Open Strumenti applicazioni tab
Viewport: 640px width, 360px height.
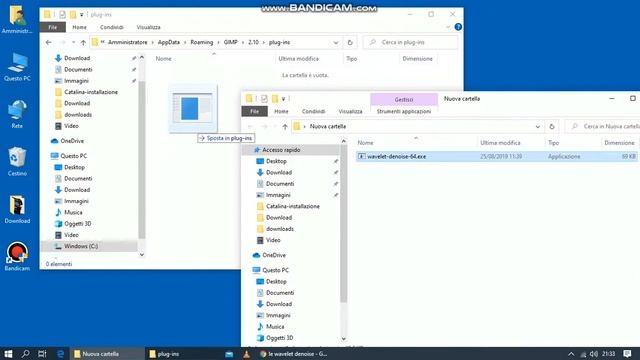404,111
